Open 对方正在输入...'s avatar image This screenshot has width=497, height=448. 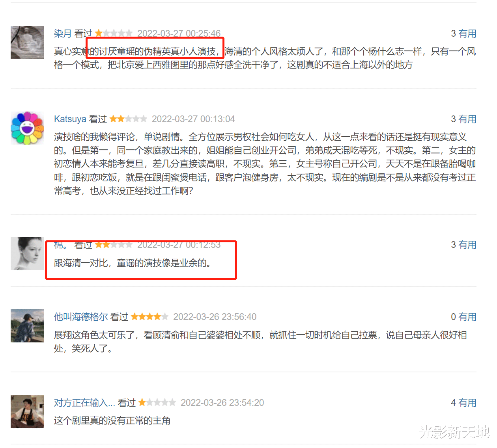27,412
